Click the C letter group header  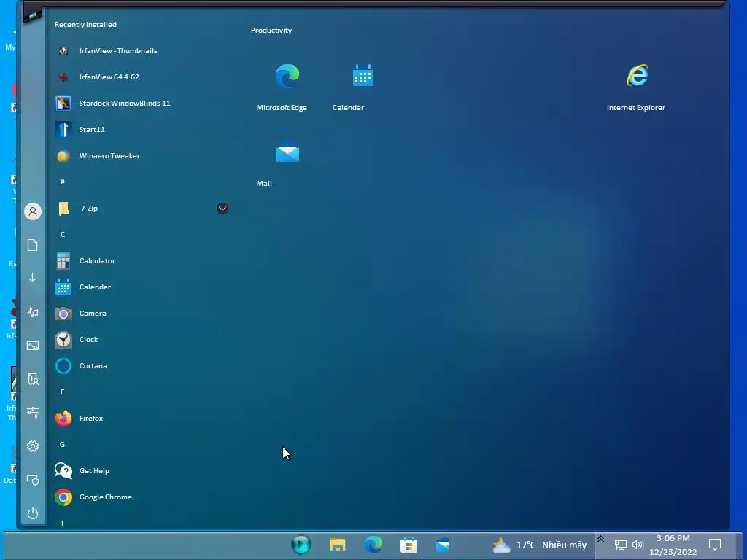pyautogui.click(x=63, y=235)
